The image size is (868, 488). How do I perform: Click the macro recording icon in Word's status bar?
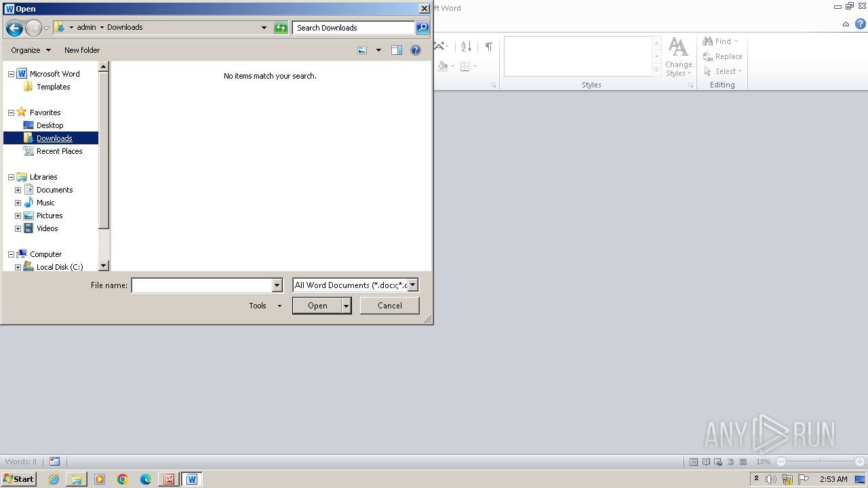click(54, 462)
